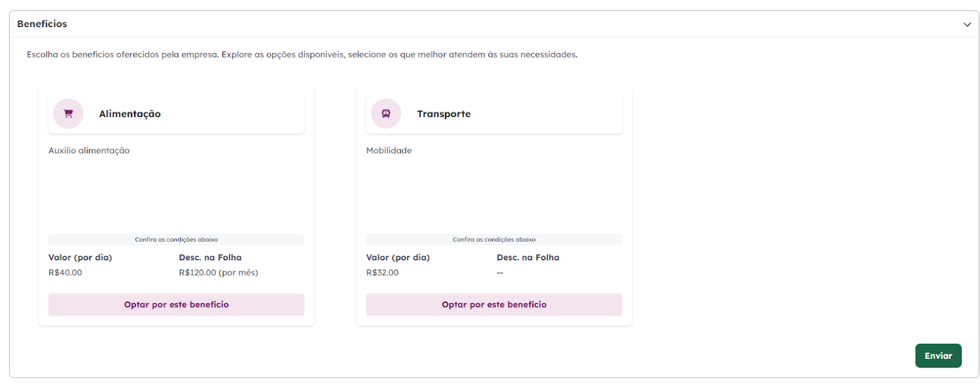
Task: Click the bus icon for Transporte
Action: point(386,114)
